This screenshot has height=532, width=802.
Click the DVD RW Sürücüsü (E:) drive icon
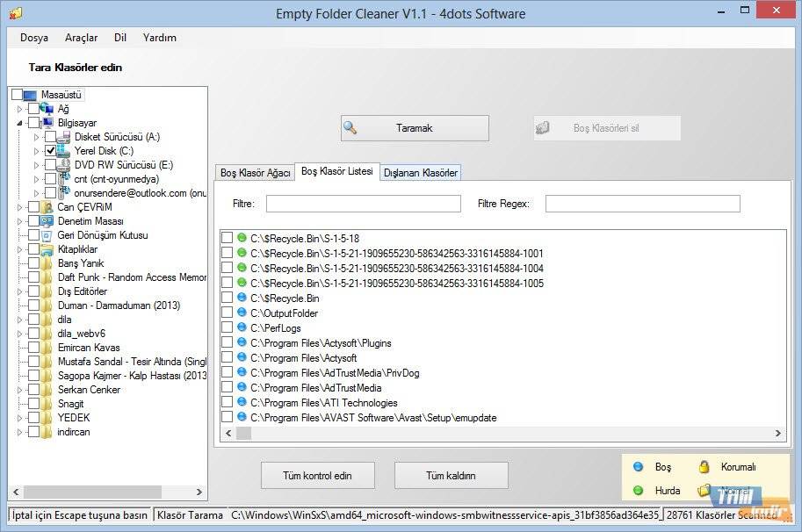64,165
